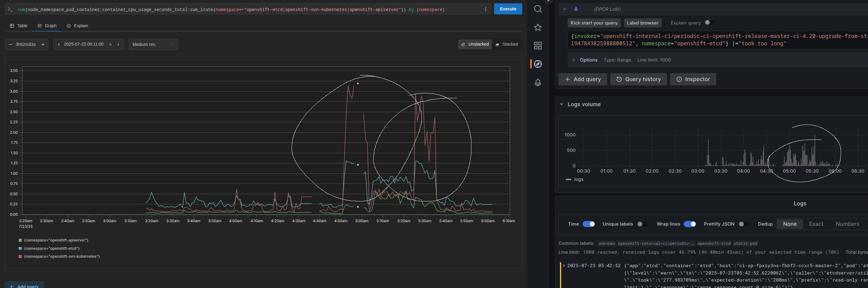Toggle the Explain query switch
Screen dimensions: 868x288
pos(710,23)
